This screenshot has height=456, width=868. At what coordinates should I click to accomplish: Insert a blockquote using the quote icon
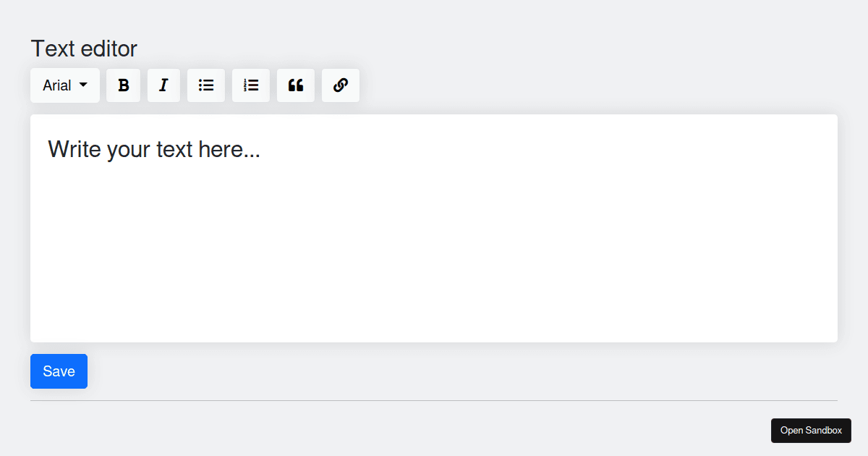(296, 85)
